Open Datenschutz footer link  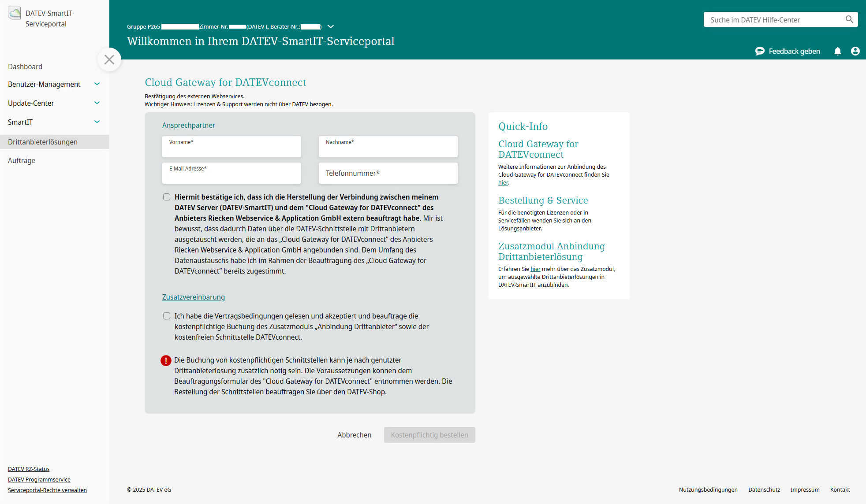764,489
